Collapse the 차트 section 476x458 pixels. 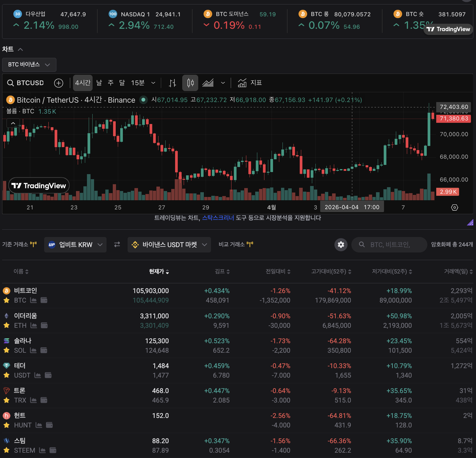[20, 49]
